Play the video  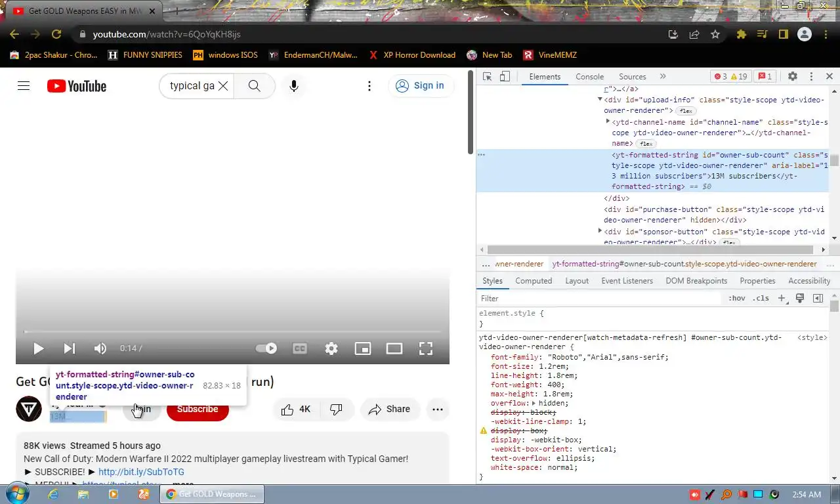point(38,348)
